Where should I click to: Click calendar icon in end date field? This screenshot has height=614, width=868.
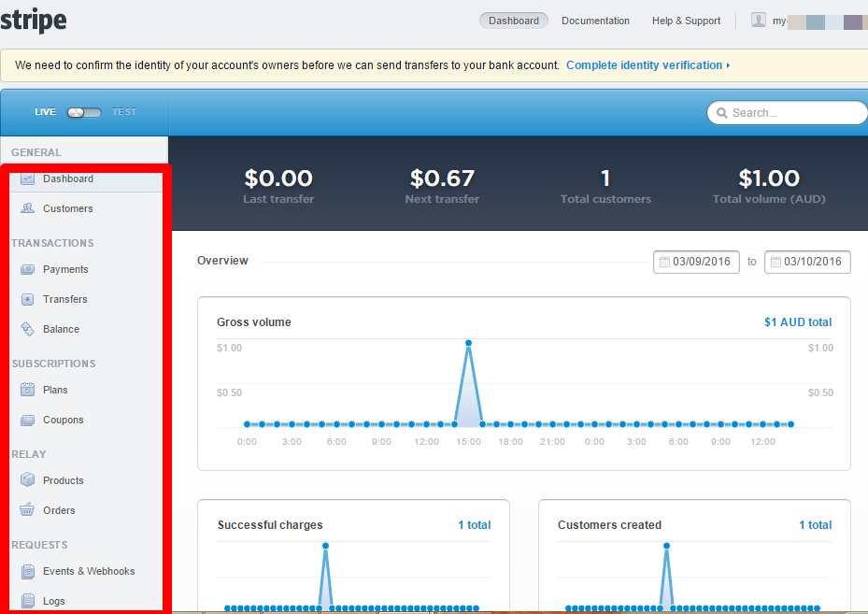coord(776,262)
